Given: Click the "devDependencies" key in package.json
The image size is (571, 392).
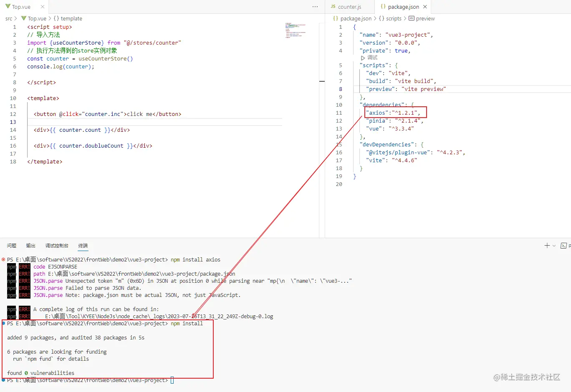Looking at the screenshot, I should point(388,145).
